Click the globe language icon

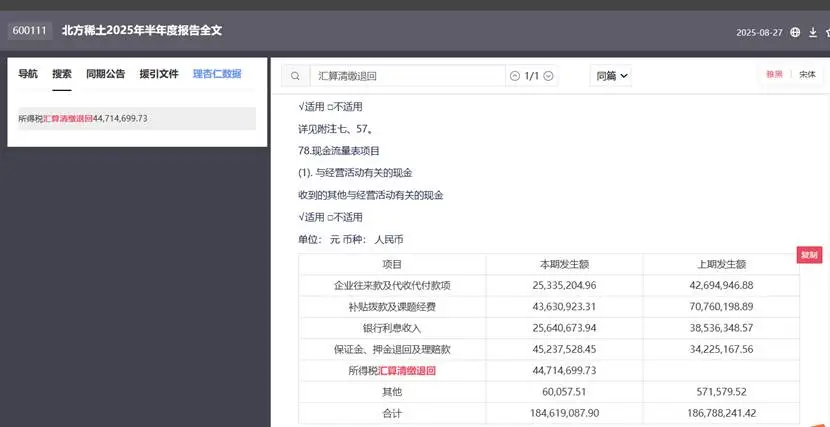click(795, 32)
